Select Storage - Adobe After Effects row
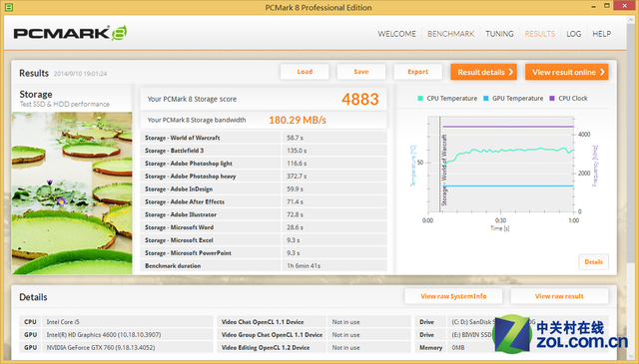The width and height of the screenshot is (639, 364). click(x=264, y=201)
